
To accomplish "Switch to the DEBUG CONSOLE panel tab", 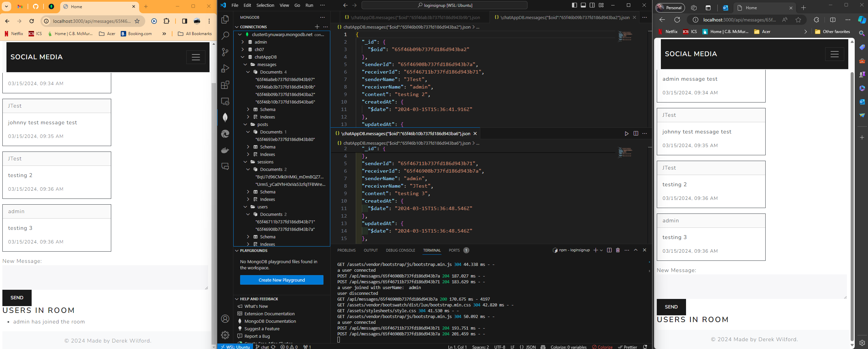I will [400, 250].
